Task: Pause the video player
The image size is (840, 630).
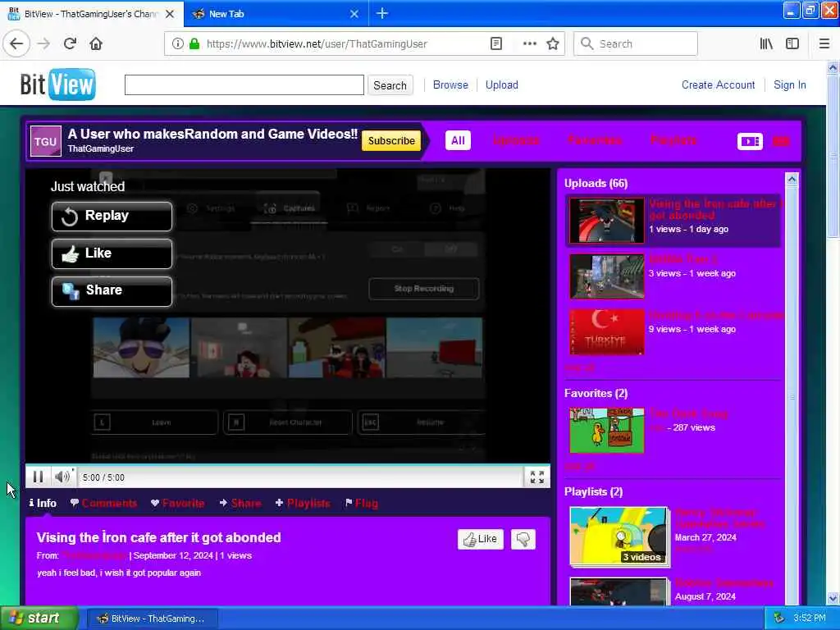Action: point(38,477)
